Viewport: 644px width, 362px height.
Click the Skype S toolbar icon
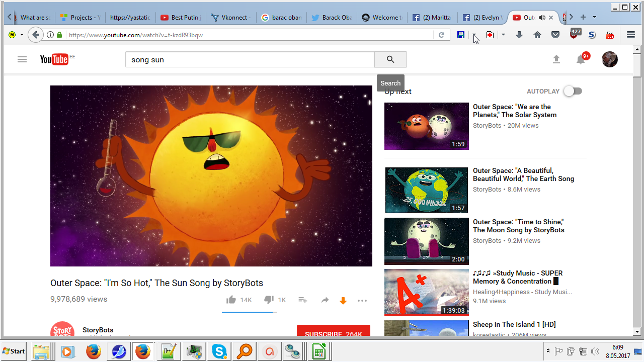point(592,35)
